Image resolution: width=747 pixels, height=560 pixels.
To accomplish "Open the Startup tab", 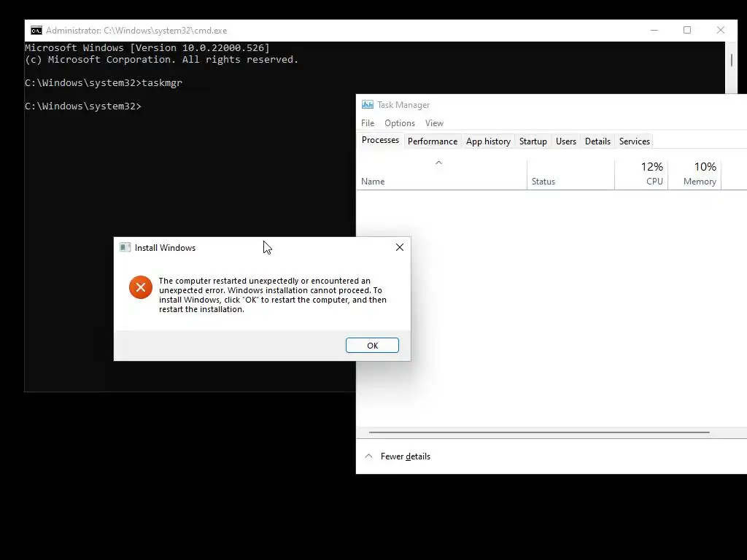I will pos(533,141).
